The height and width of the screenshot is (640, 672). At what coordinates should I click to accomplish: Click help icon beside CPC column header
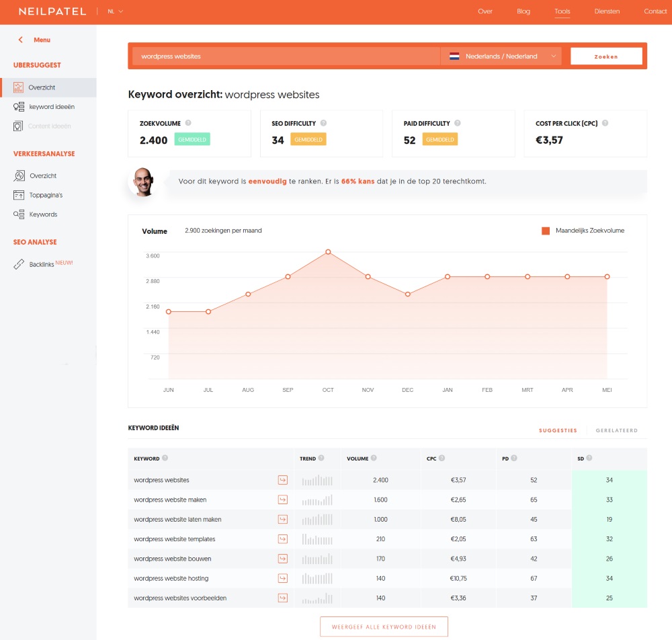[x=442, y=458]
